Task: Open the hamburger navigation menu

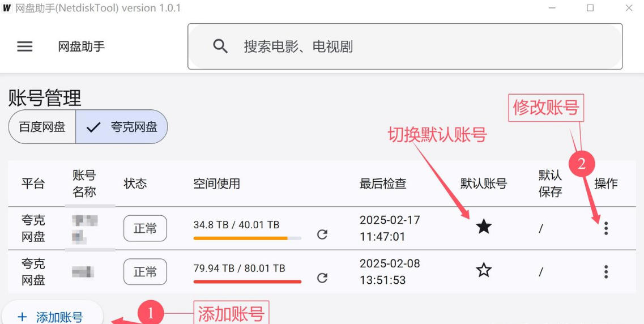Action: (25, 46)
